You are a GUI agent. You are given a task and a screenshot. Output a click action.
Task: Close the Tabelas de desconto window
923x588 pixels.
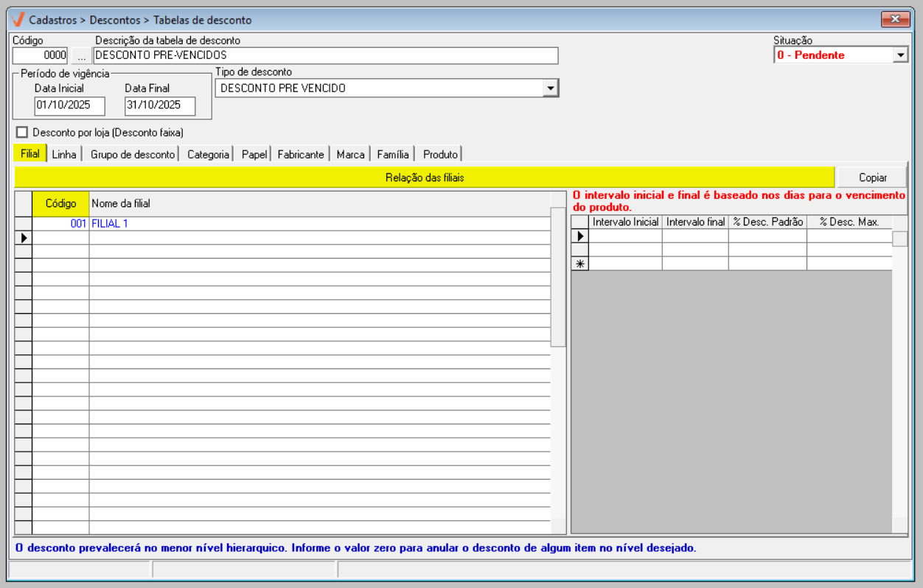(x=895, y=19)
